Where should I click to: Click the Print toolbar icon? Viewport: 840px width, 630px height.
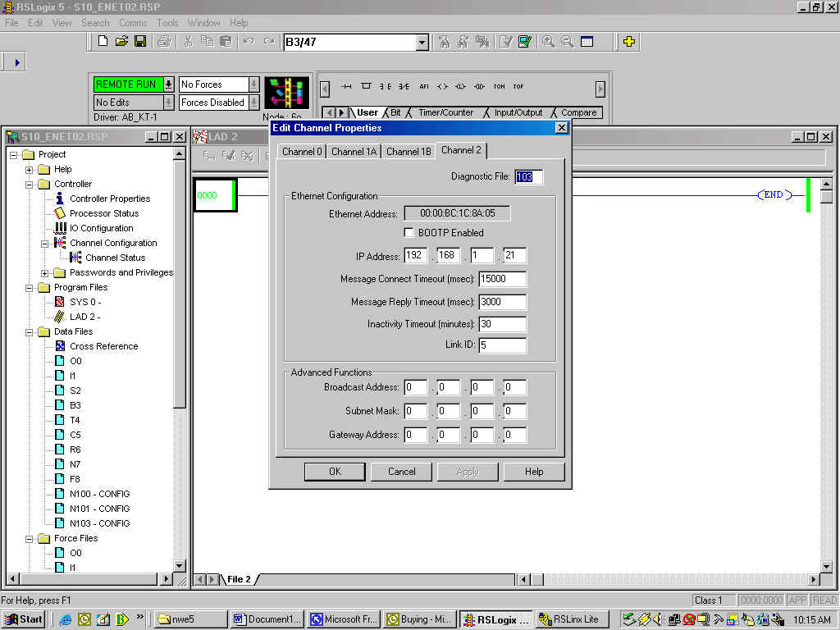point(164,41)
